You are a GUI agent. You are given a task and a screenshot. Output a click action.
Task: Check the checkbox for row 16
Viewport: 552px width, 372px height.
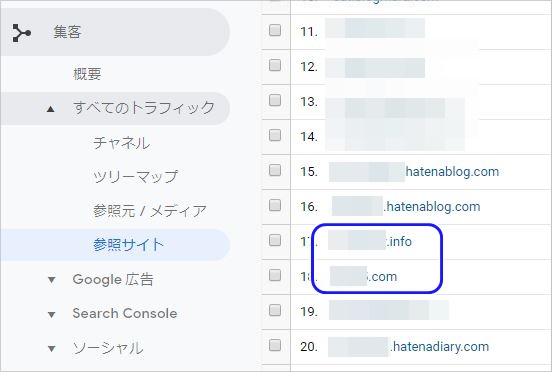point(275,205)
